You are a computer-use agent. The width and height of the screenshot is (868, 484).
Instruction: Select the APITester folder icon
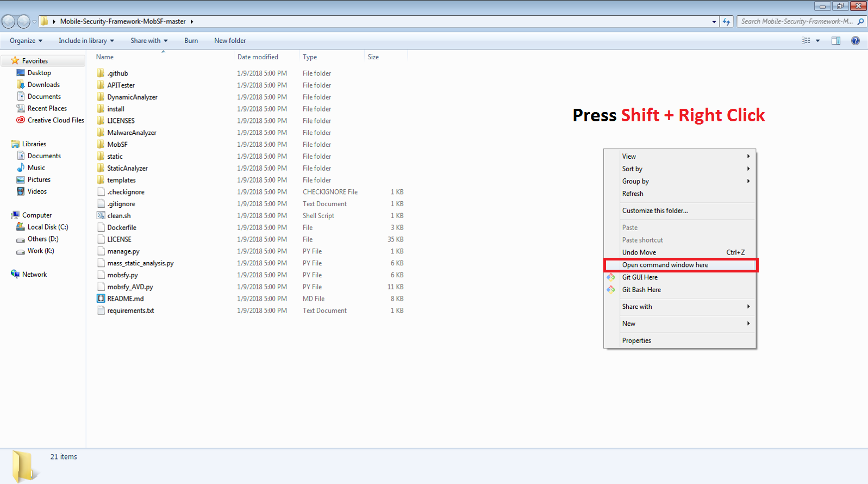click(101, 85)
